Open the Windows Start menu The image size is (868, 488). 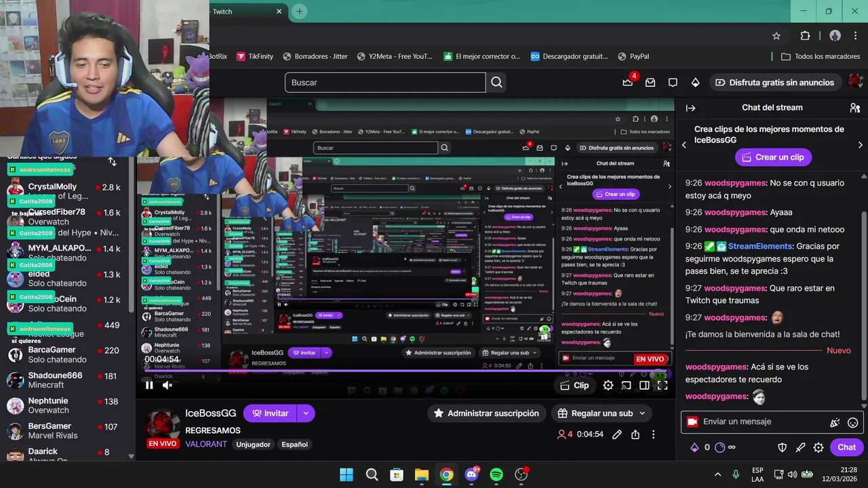tap(347, 474)
